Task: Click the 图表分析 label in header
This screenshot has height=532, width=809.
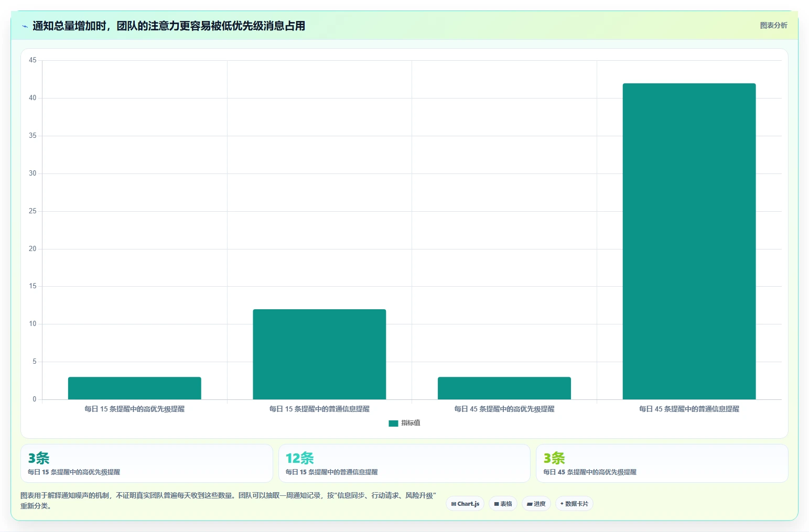Action: pyautogui.click(x=773, y=25)
